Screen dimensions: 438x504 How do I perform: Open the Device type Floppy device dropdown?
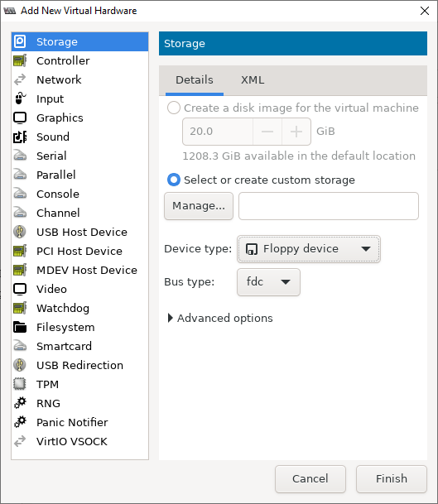pos(309,249)
